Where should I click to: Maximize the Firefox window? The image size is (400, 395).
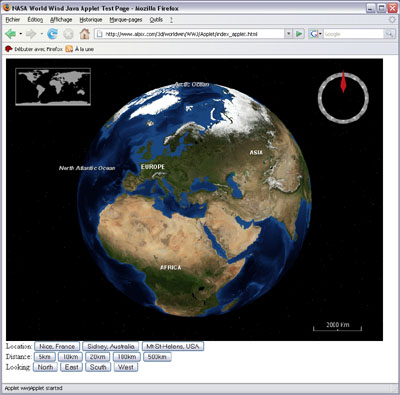[x=382, y=8]
